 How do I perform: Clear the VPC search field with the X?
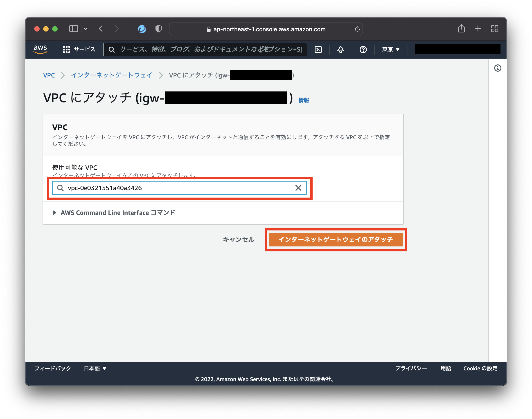pyautogui.click(x=298, y=188)
